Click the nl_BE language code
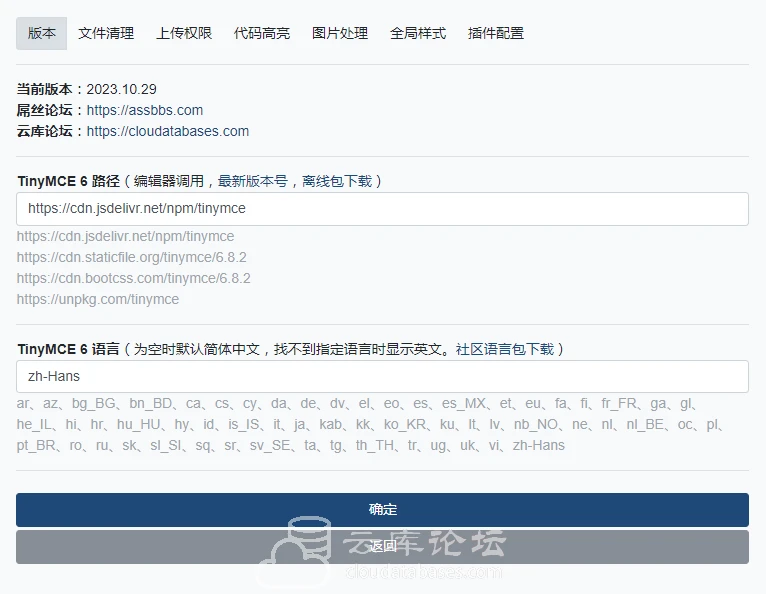 644,424
